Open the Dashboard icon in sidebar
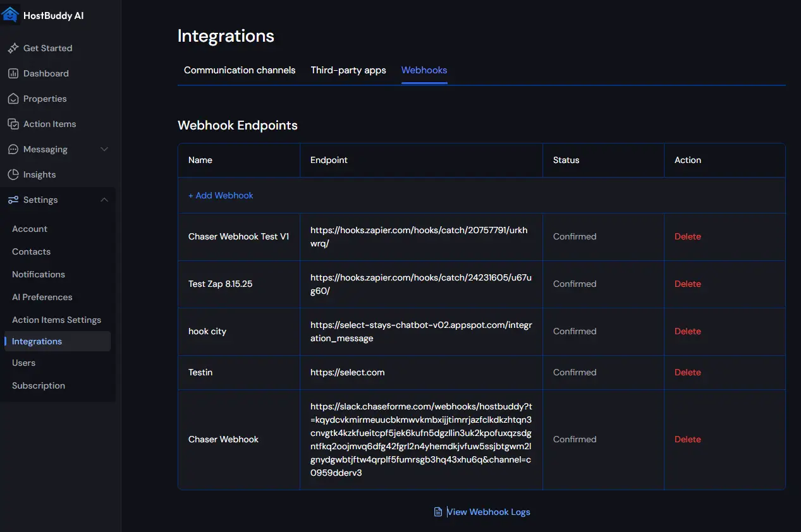 click(x=13, y=73)
